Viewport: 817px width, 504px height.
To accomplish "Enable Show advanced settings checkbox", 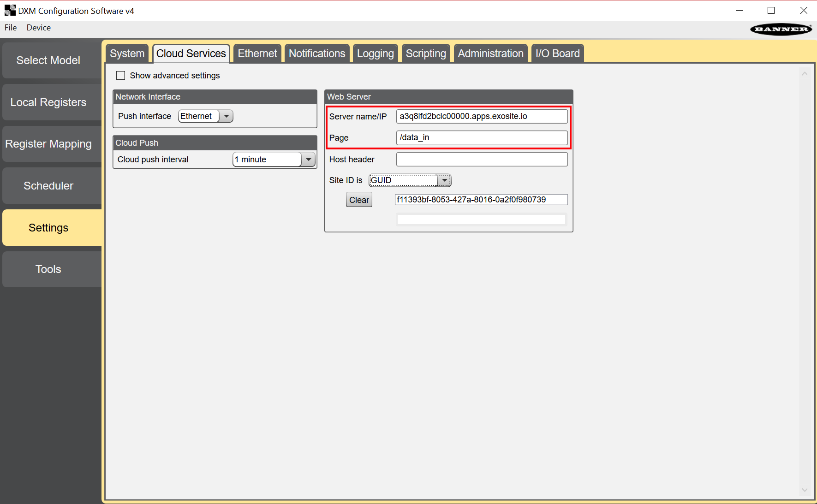I will (x=121, y=75).
